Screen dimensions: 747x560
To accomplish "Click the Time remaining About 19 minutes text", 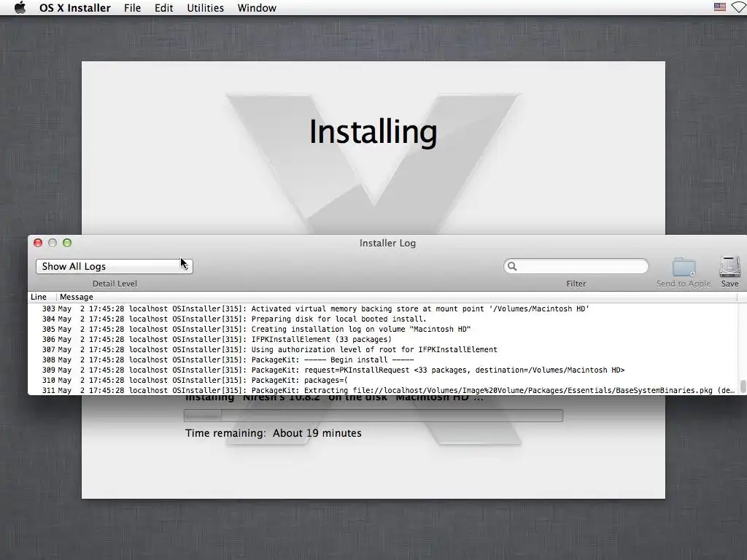I will pyautogui.click(x=274, y=433).
